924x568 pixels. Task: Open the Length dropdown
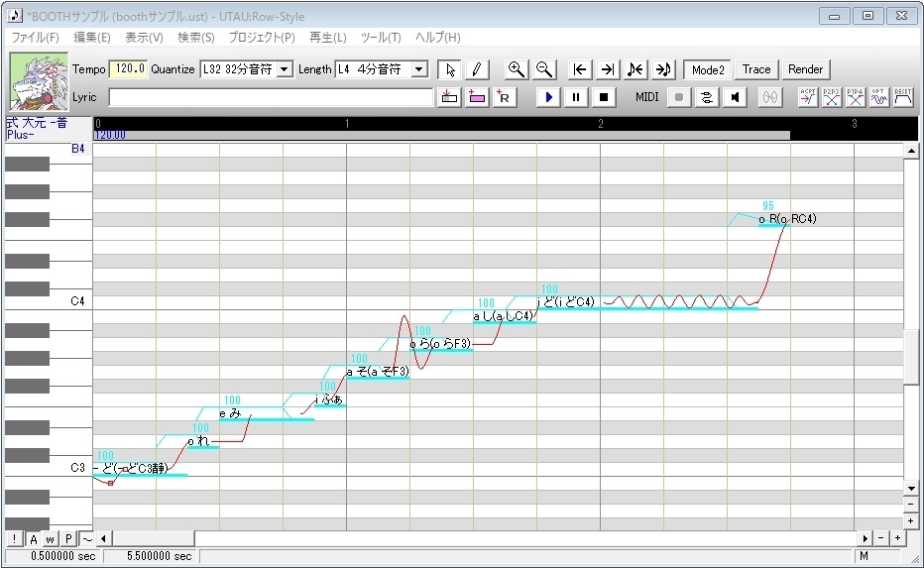(x=419, y=69)
